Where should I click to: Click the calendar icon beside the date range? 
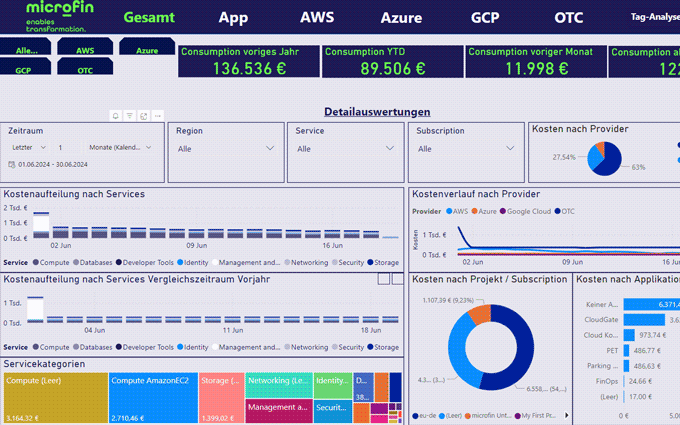[12, 164]
